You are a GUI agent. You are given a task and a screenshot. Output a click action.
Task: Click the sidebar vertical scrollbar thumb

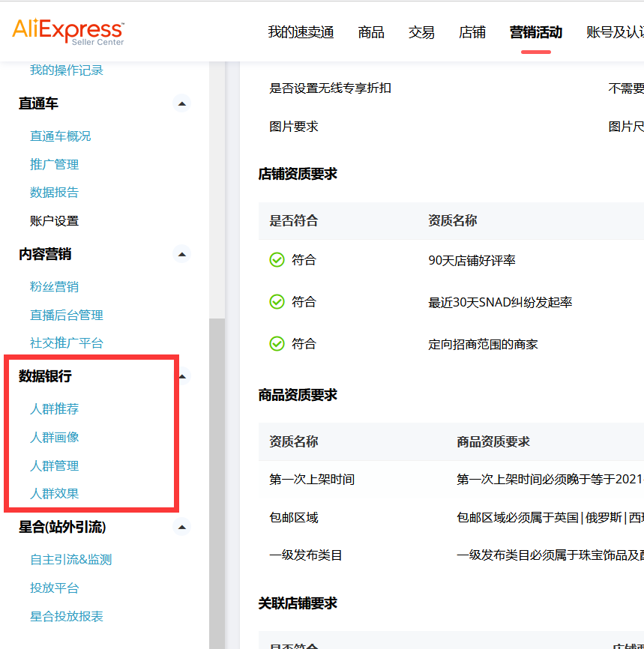pos(217,483)
